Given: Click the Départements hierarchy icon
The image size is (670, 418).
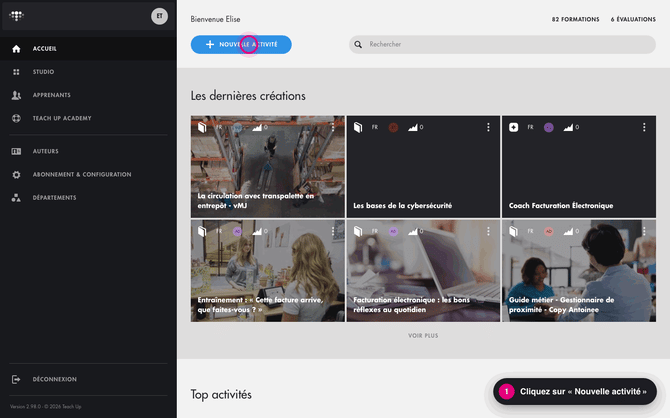Looking at the screenshot, I should tap(16, 197).
